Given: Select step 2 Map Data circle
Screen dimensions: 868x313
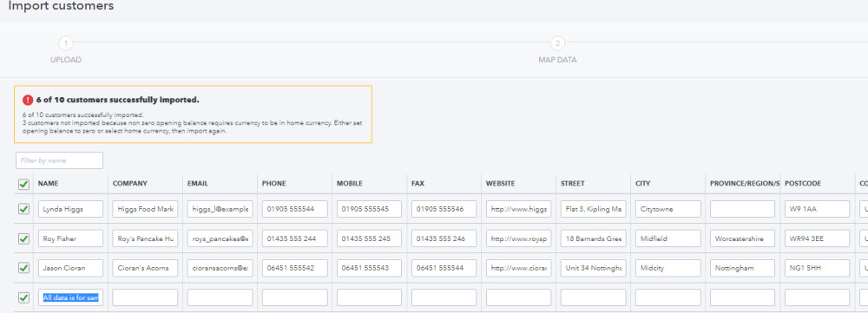Looking at the screenshot, I should point(557,43).
